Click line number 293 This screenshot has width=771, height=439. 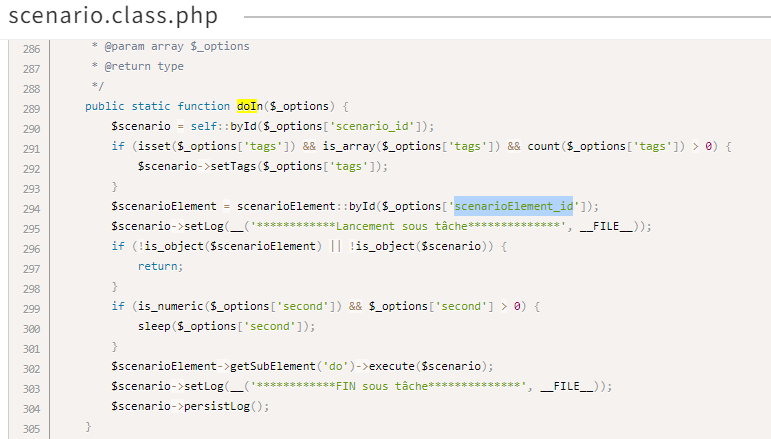(31, 189)
